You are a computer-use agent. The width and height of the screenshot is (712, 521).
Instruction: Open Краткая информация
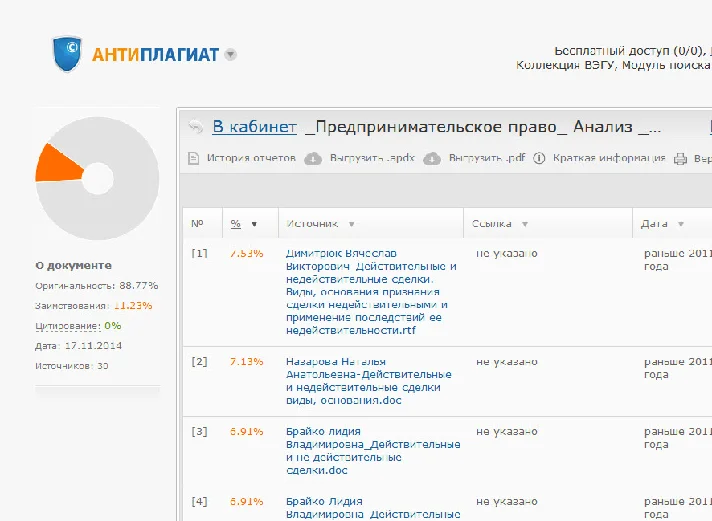pyautogui.click(x=609, y=158)
